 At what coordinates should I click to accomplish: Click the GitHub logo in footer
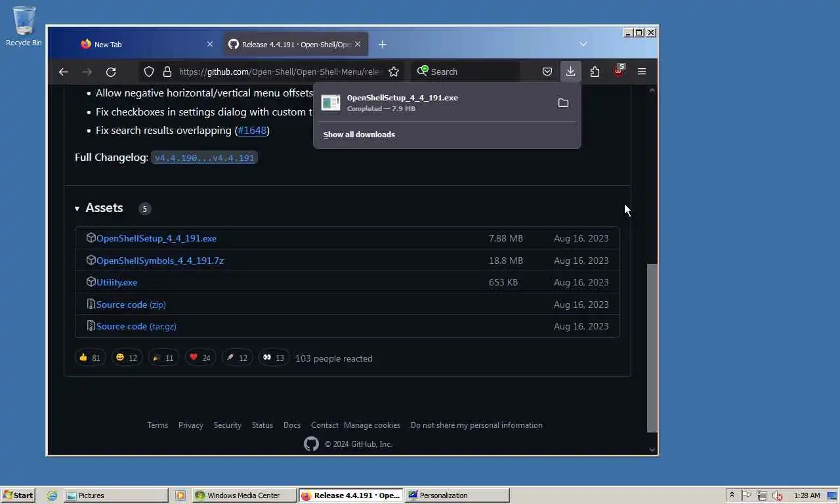click(x=311, y=444)
